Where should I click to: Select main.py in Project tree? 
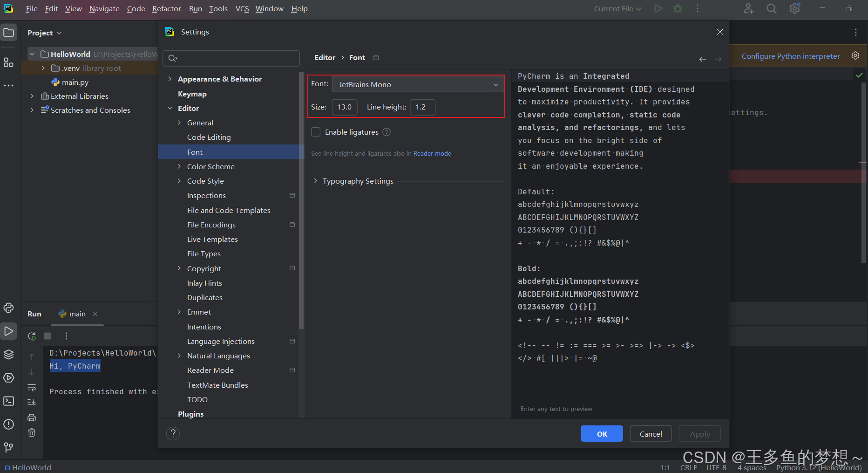(75, 82)
